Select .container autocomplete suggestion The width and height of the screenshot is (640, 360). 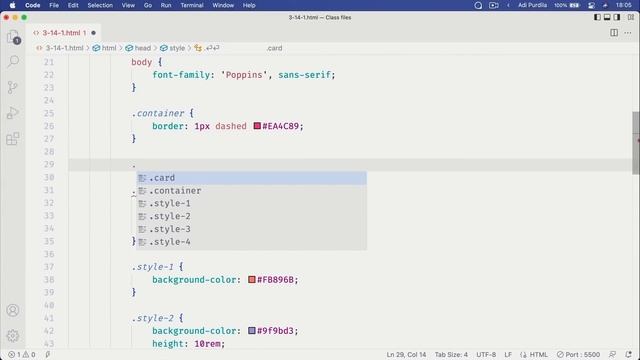coord(251,191)
